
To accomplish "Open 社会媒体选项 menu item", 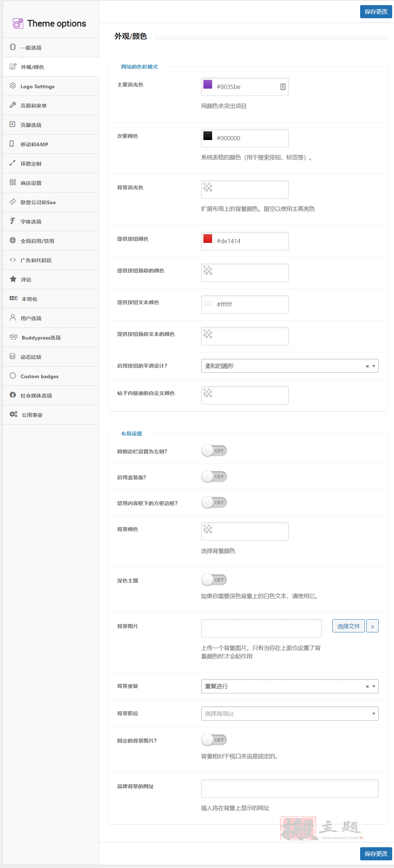I will point(51,395).
